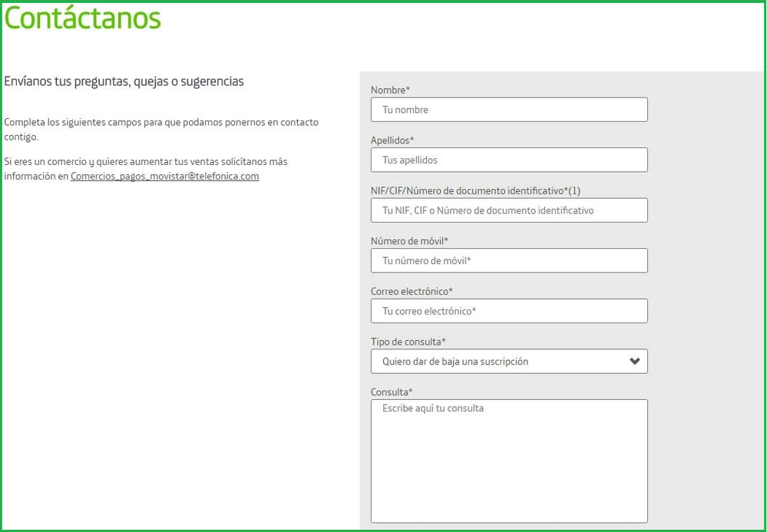Viewport: 767px width, 532px height.
Task: Open the Tipo de consulta dropdown
Action: click(x=499, y=362)
